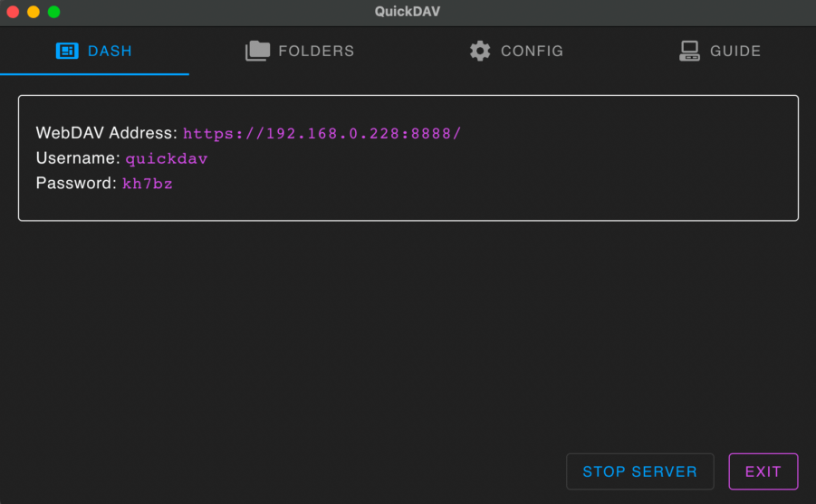Click the QuickDAV title bar text
This screenshot has width=816, height=504.
point(408,12)
